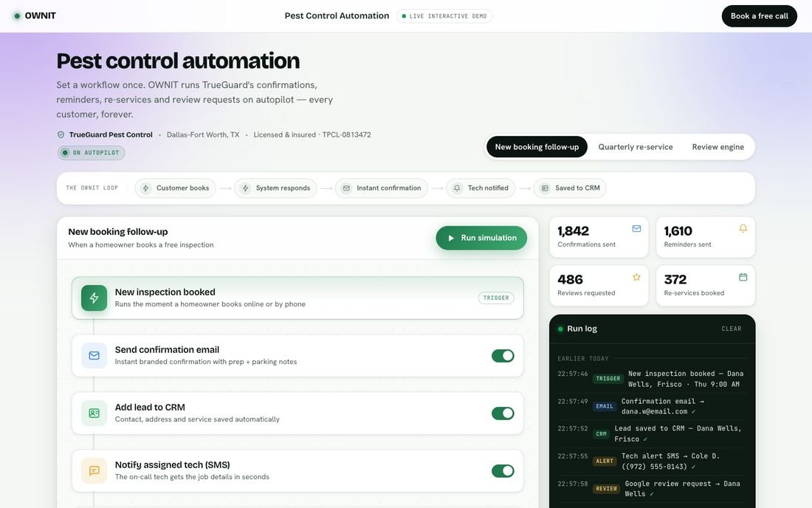The width and height of the screenshot is (812, 508).
Task: Click the envelope icon on Send confirmation email
Action: 94,356
